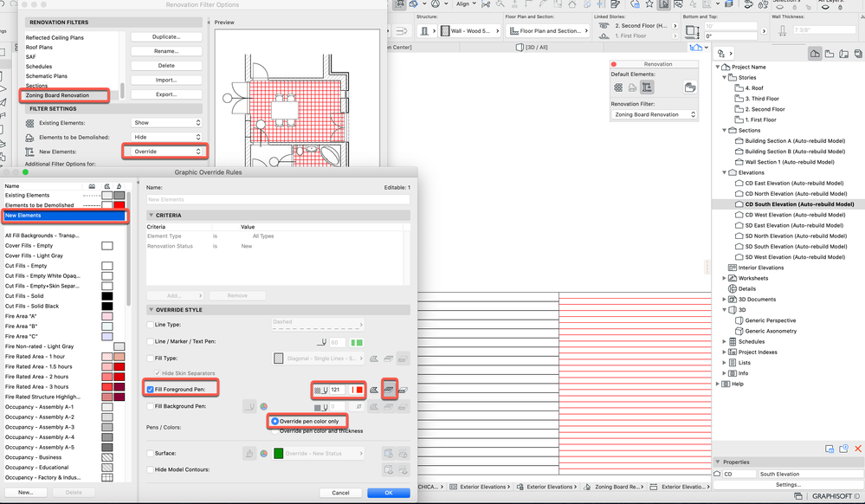Screen dimensions: 865x504
Task: Collapse the Elevations folder in Navigator
Action: coord(725,172)
